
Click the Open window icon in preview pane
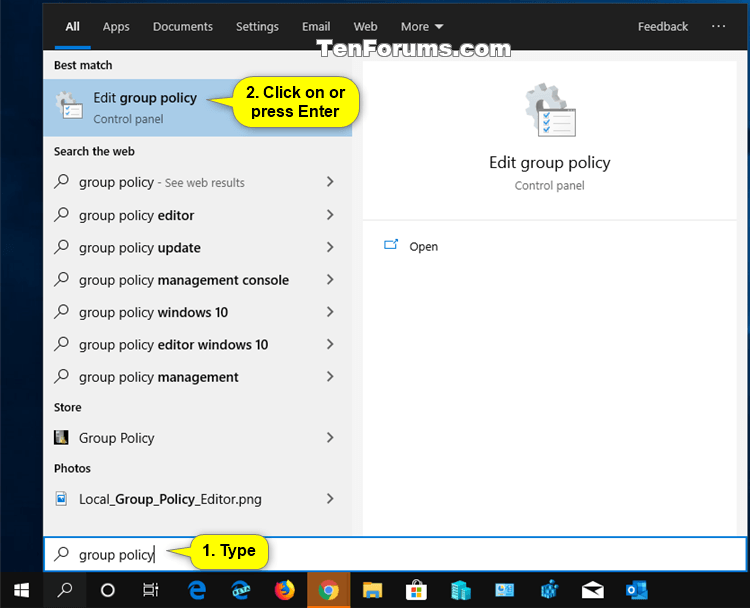[x=391, y=245]
